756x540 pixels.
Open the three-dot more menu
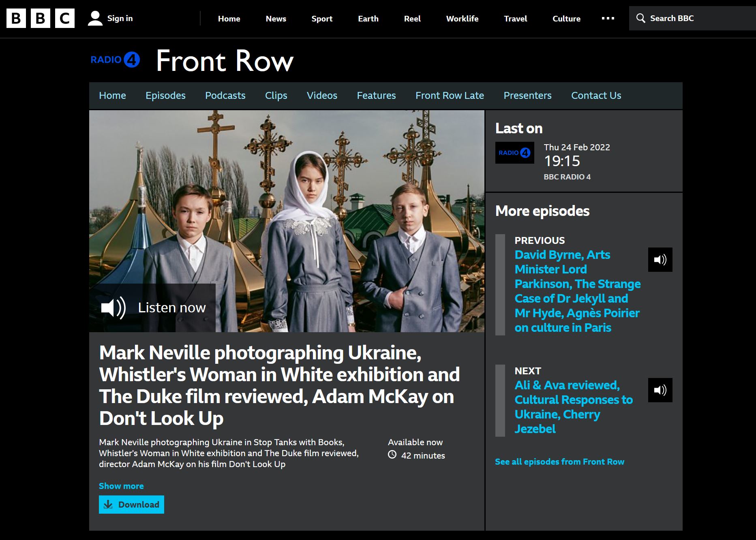(608, 19)
